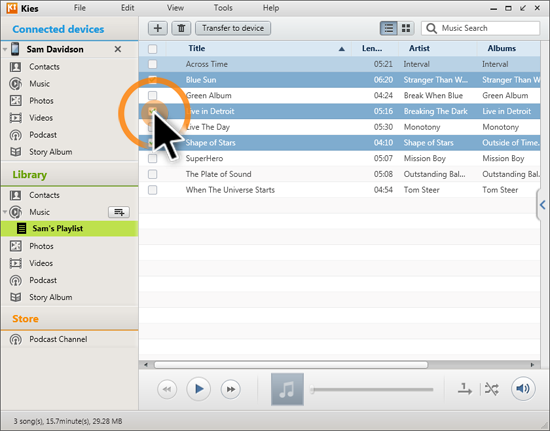
Task: Toggle shuffle playback
Action: (491, 389)
